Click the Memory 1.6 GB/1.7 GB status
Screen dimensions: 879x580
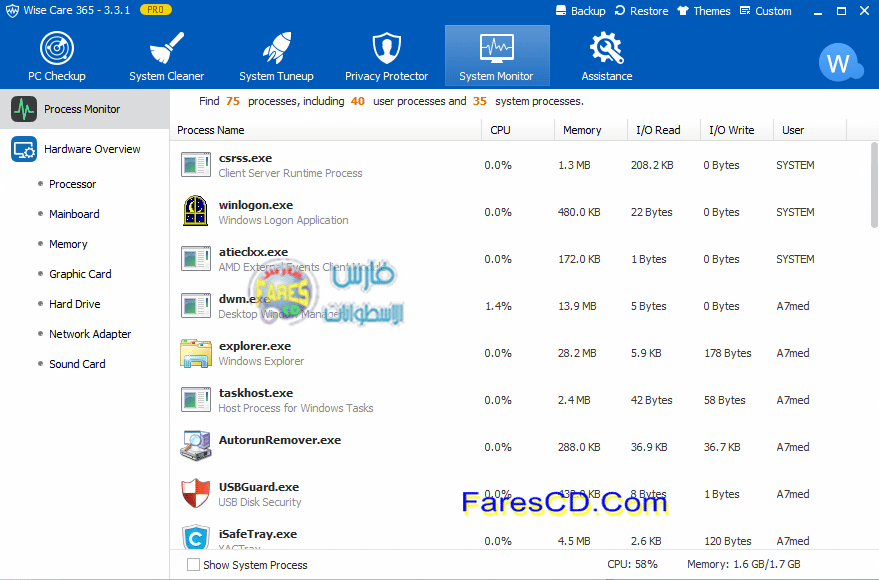click(x=743, y=564)
